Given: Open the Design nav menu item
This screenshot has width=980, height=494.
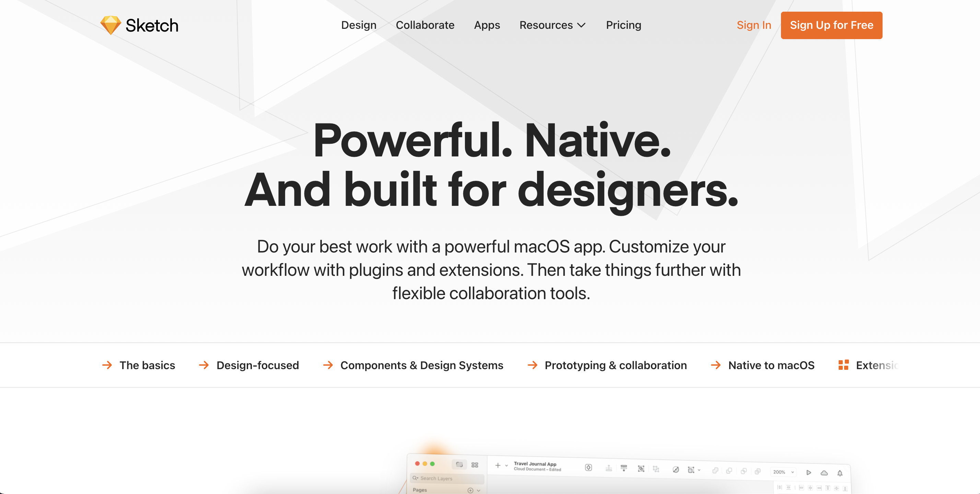Looking at the screenshot, I should point(358,25).
